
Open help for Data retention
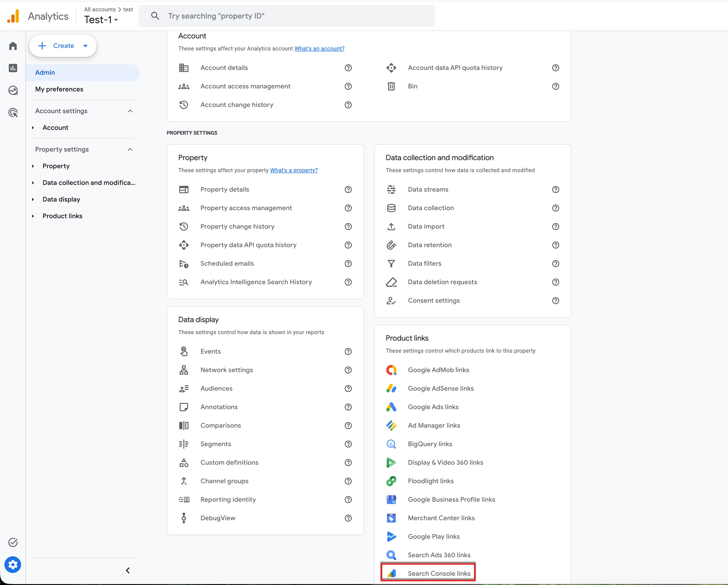click(x=555, y=245)
